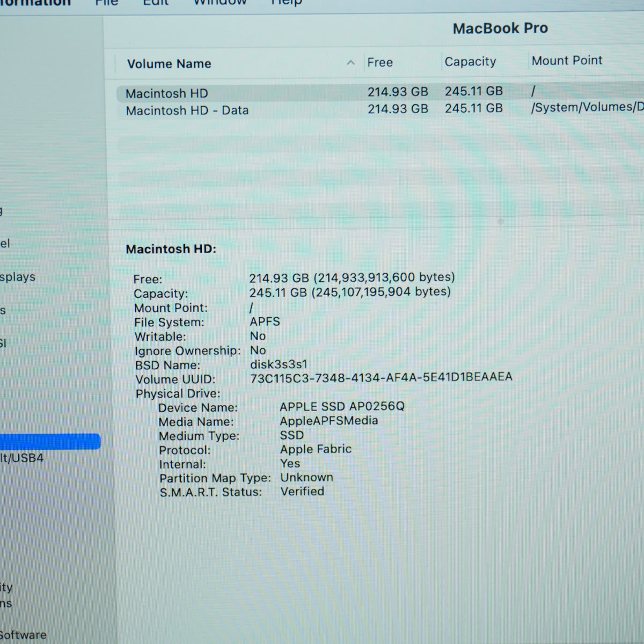Sort by the Volume Name column header
Viewport: 644px width, 644px height.
(169, 64)
